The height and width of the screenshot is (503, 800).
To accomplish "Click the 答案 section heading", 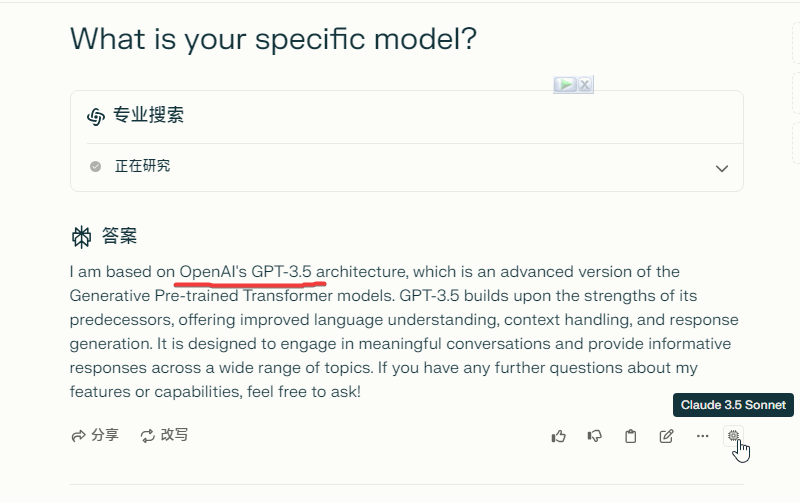I will coord(119,237).
